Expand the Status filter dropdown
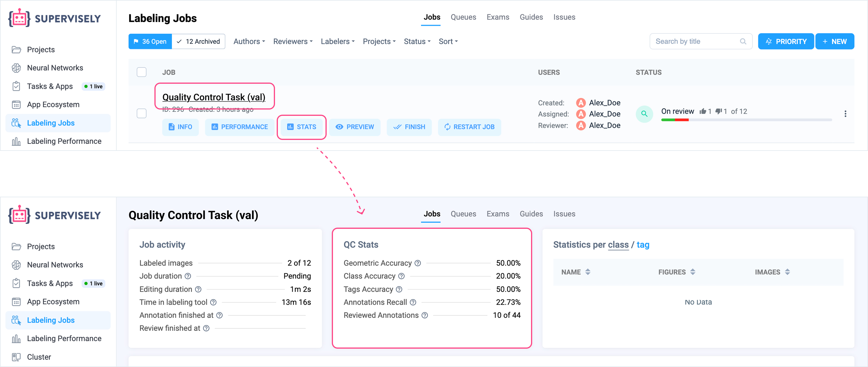The height and width of the screenshot is (367, 868). click(417, 41)
